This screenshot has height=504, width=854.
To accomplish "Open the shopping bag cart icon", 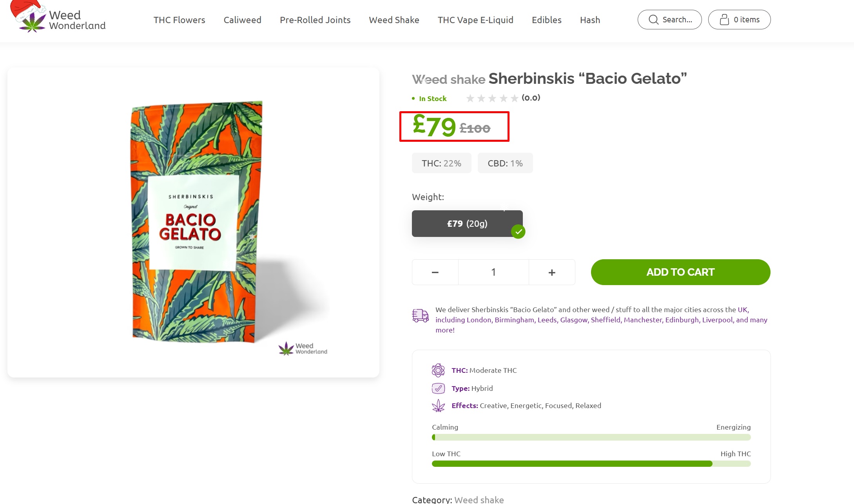I will [724, 20].
